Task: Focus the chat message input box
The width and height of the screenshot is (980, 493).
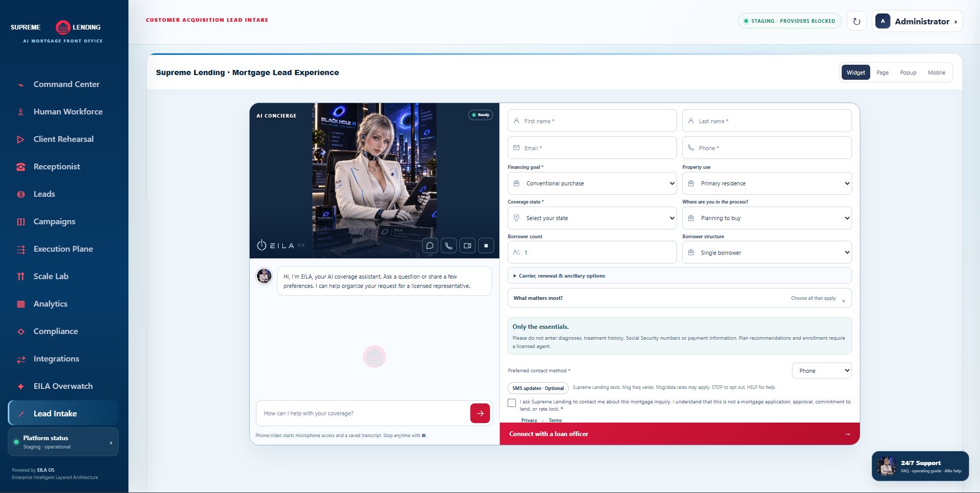Action: [x=363, y=413]
